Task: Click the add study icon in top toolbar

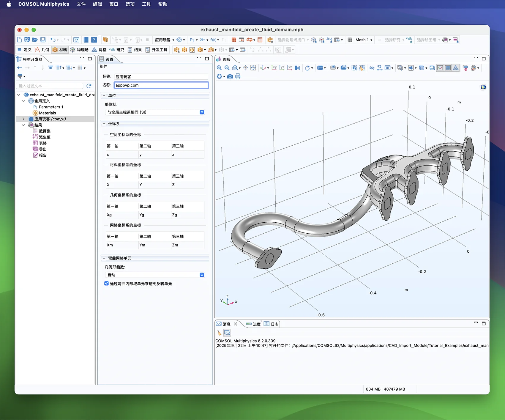Action: click(x=409, y=40)
